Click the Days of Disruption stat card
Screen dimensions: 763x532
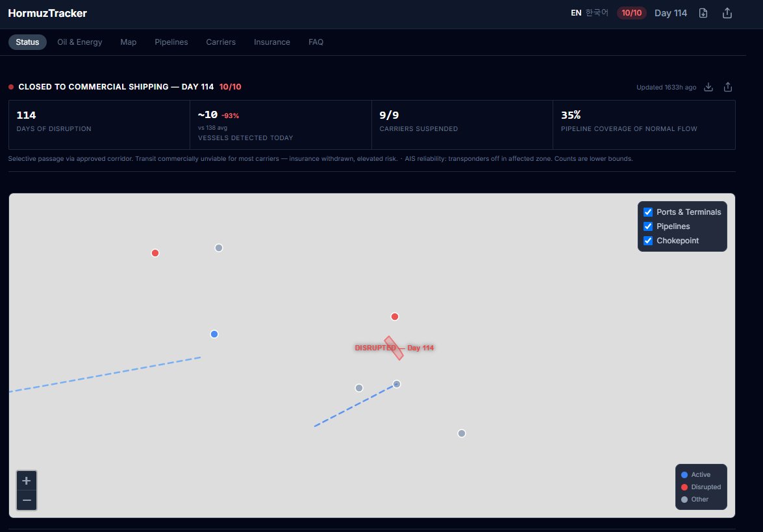(x=99, y=125)
